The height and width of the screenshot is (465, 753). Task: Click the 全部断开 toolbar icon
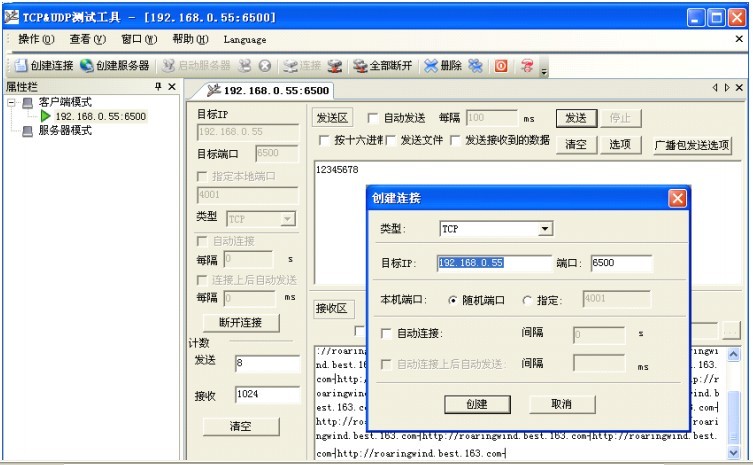359,66
